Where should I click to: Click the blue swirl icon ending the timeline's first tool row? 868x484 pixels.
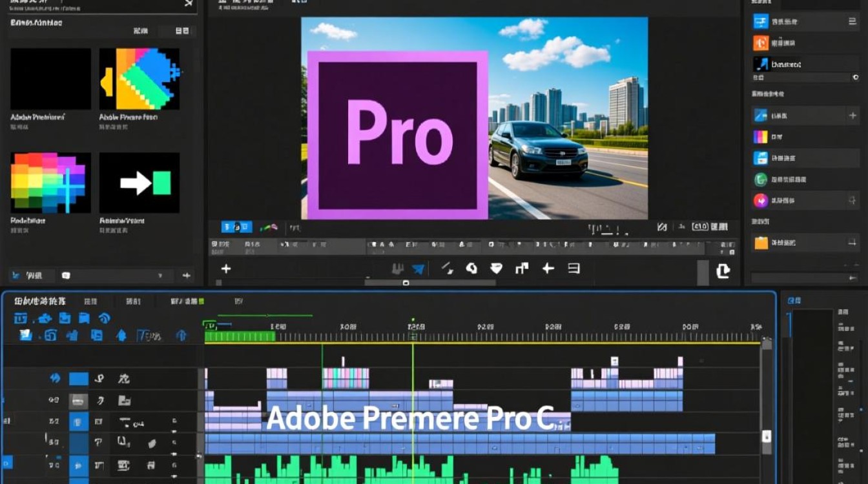click(105, 318)
